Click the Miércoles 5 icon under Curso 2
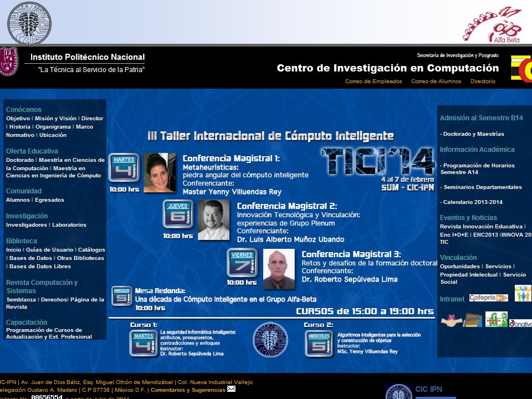 point(319,344)
